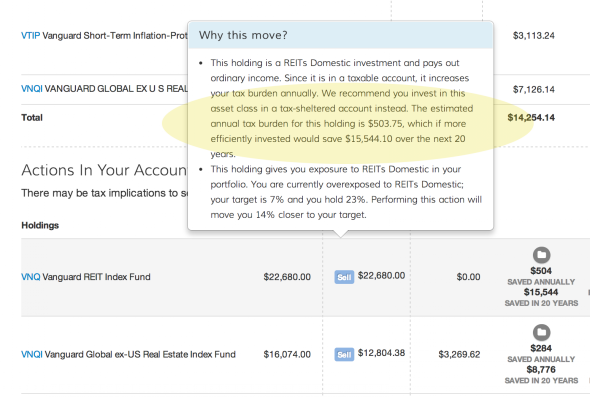
Task: Click the $14,254.14 total amount
Action: coord(531,117)
